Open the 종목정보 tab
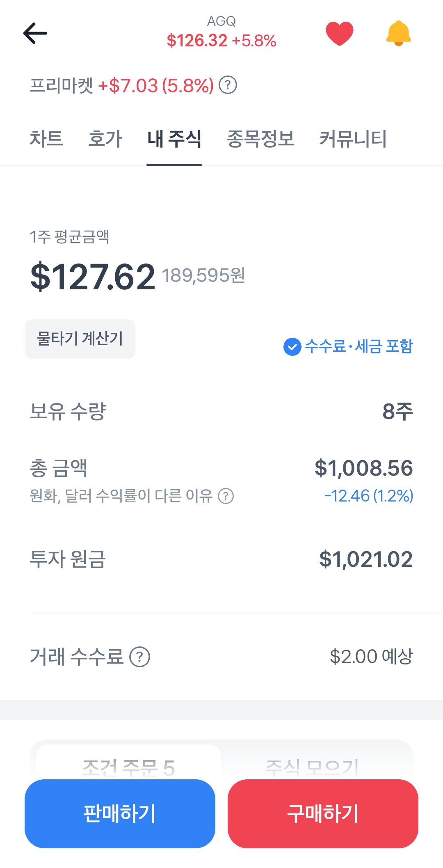Viewport: 443px width, 868px height. pyautogui.click(x=260, y=139)
